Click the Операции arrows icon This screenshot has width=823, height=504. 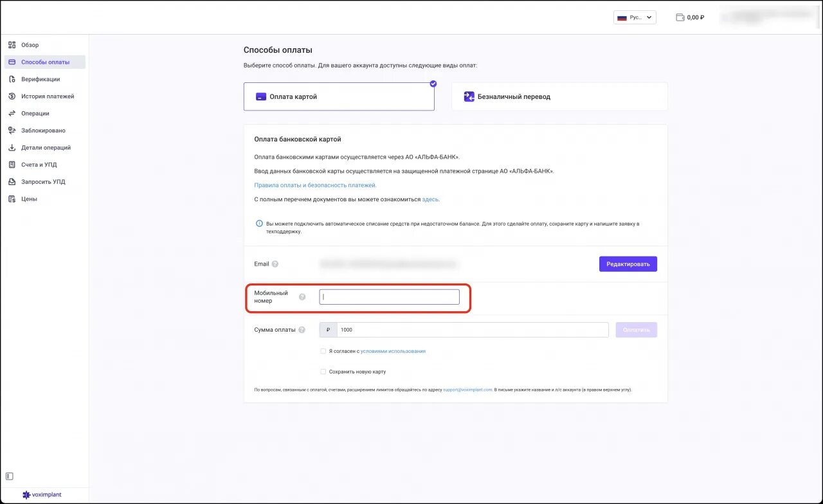12,113
